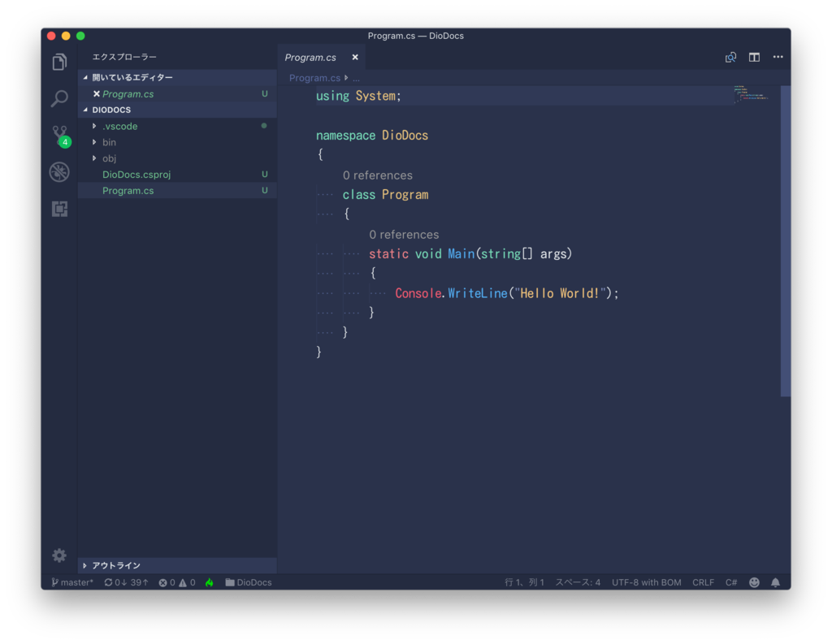Open the Explorer view icon

coord(59,62)
